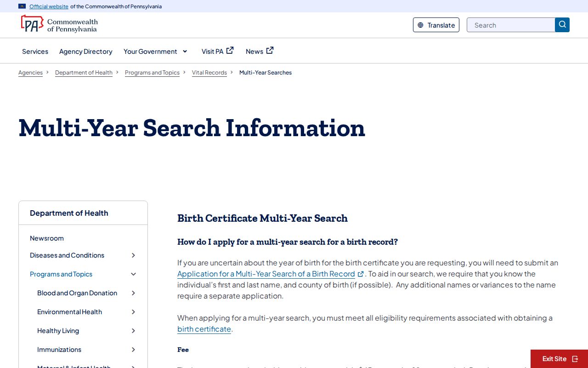Click the external link icon next to News
The image size is (588, 368).
pyautogui.click(x=270, y=50)
